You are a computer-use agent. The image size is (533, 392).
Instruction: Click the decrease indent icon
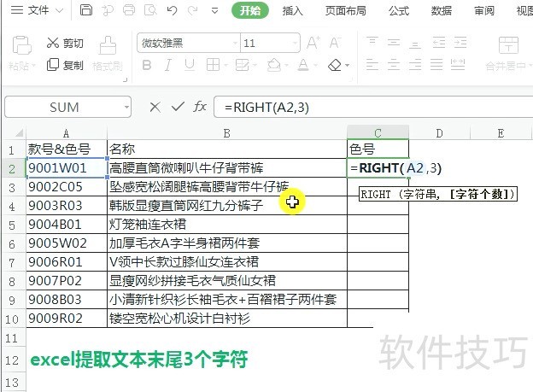pos(439,42)
